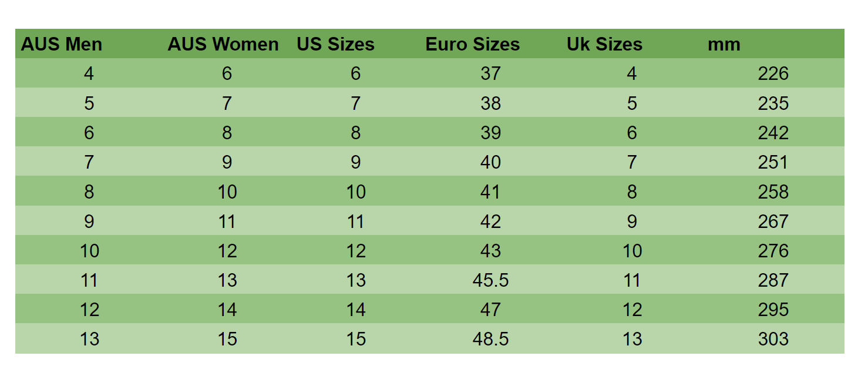Select the 267 mm value
Image resolution: width=868 pixels, height=376 pixels.
773,221
